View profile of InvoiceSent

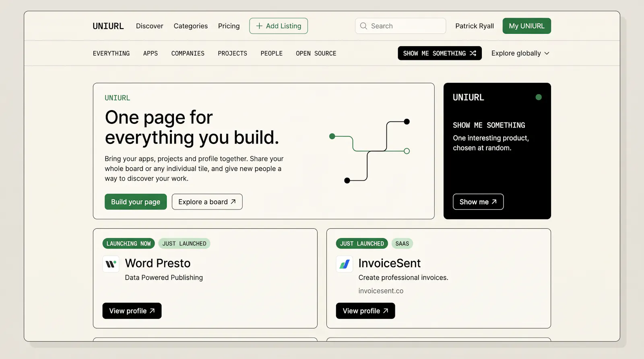coord(365,311)
